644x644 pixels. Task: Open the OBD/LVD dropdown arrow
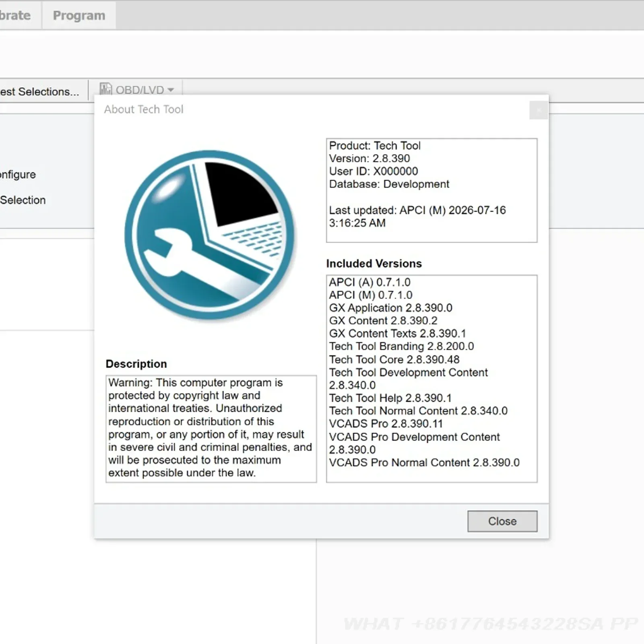click(171, 90)
